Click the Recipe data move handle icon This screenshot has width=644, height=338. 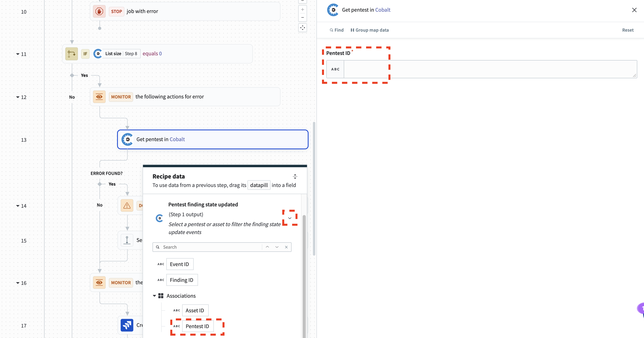[295, 176]
